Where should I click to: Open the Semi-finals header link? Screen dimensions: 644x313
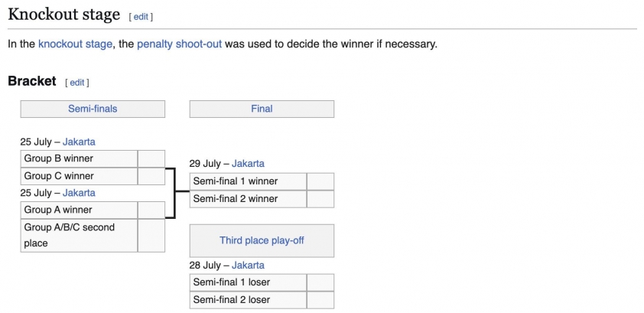coord(93,109)
